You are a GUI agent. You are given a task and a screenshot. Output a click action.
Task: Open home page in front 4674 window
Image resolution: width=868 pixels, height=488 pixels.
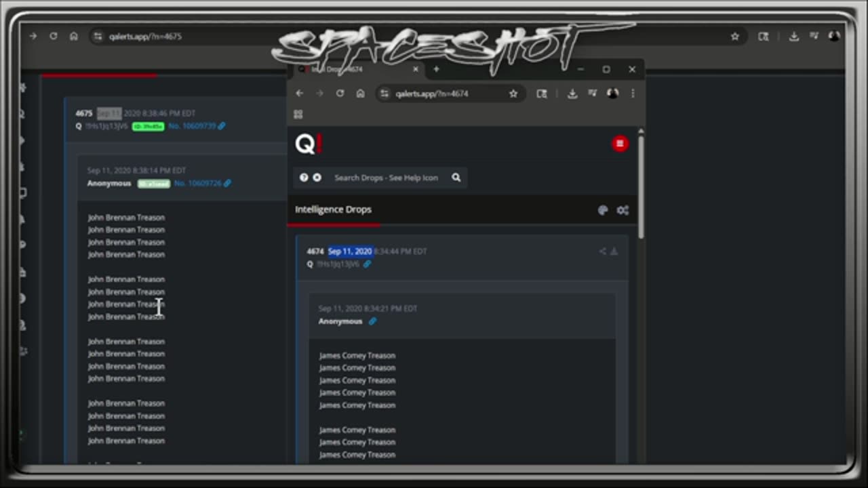coord(360,94)
